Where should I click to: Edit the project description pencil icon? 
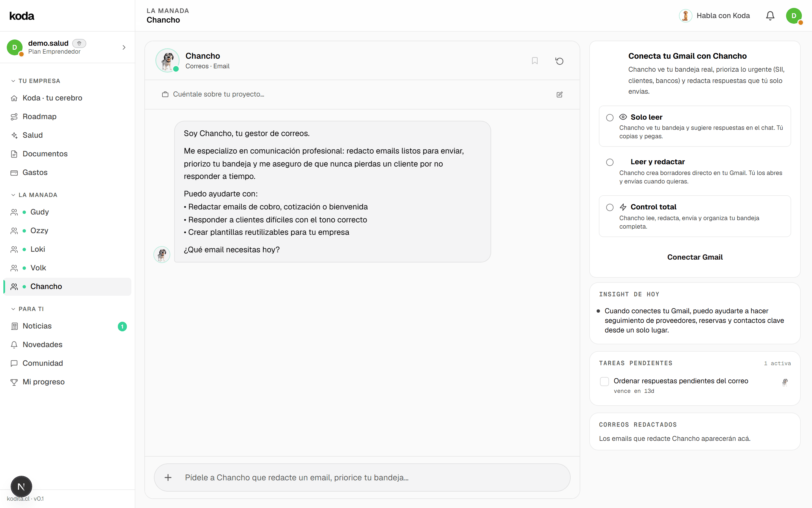pyautogui.click(x=559, y=95)
